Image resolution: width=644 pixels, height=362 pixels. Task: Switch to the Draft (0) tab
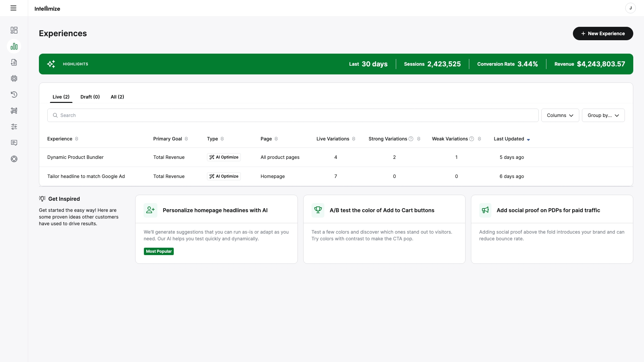(x=90, y=97)
